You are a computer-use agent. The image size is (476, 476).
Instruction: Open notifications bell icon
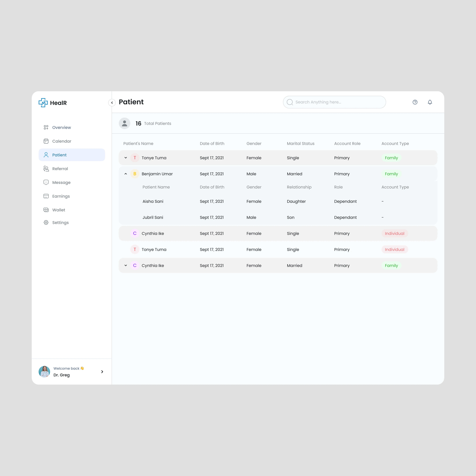(430, 102)
